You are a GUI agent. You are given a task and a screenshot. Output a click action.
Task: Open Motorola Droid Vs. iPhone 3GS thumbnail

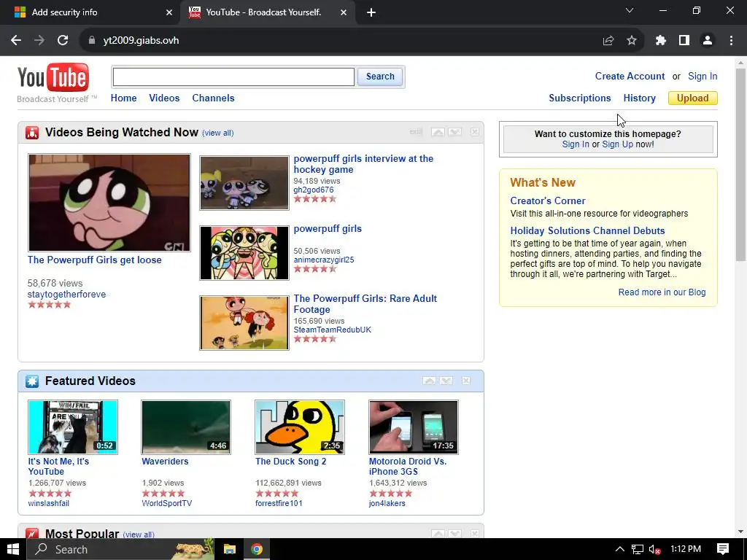coord(414,427)
